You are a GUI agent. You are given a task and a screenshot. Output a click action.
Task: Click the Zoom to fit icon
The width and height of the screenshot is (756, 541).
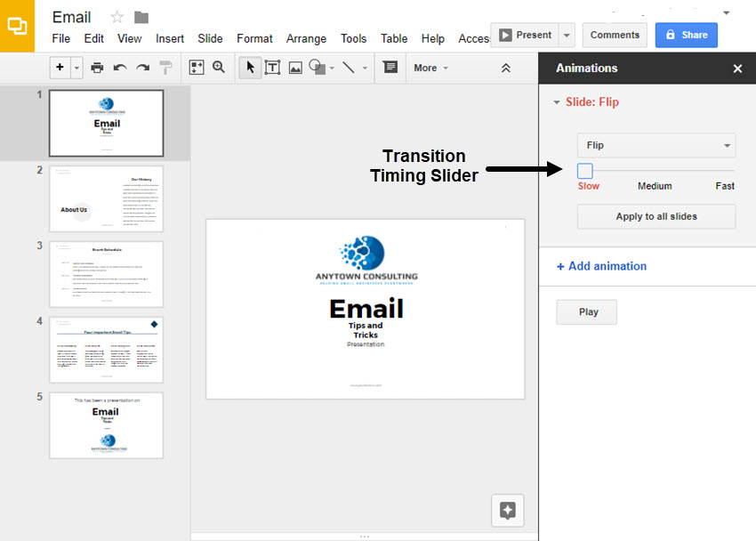pyautogui.click(x=196, y=68)
